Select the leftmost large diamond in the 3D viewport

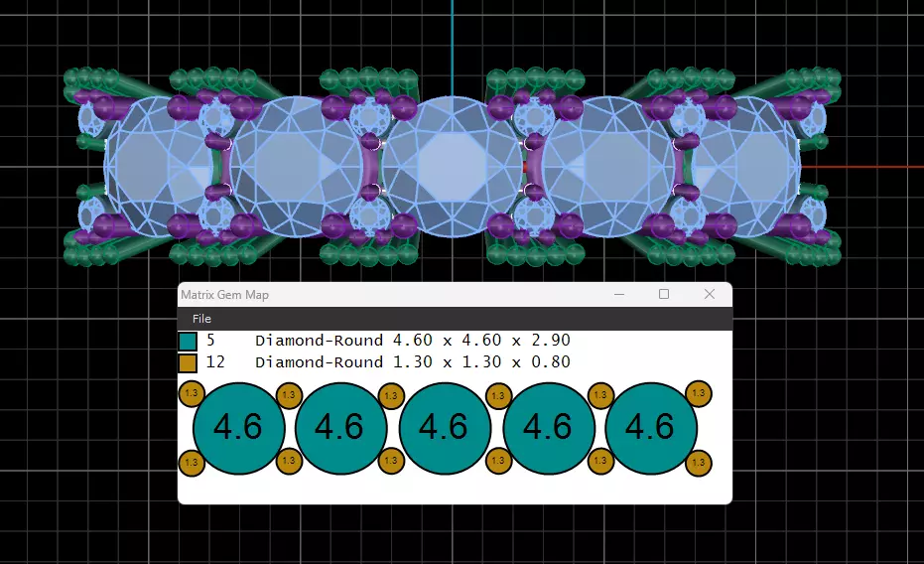point(159,167)
